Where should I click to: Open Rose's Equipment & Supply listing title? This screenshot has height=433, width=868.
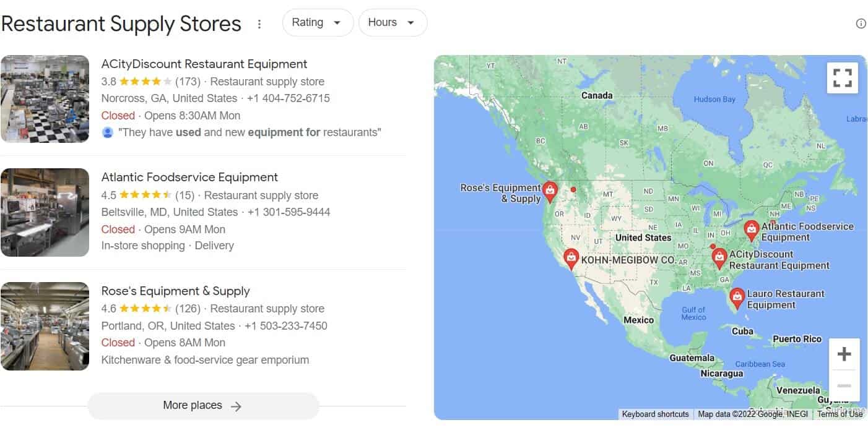(175, 291)
